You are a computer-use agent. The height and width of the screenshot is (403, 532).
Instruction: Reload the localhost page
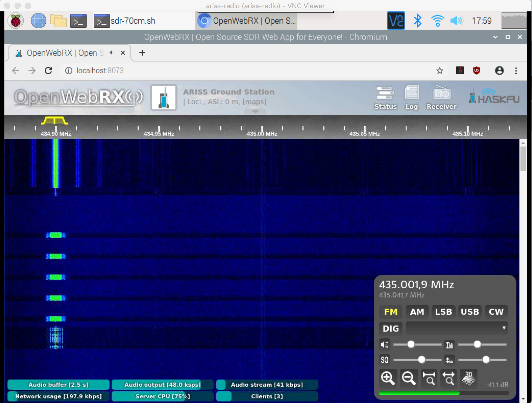pos(48,71)
